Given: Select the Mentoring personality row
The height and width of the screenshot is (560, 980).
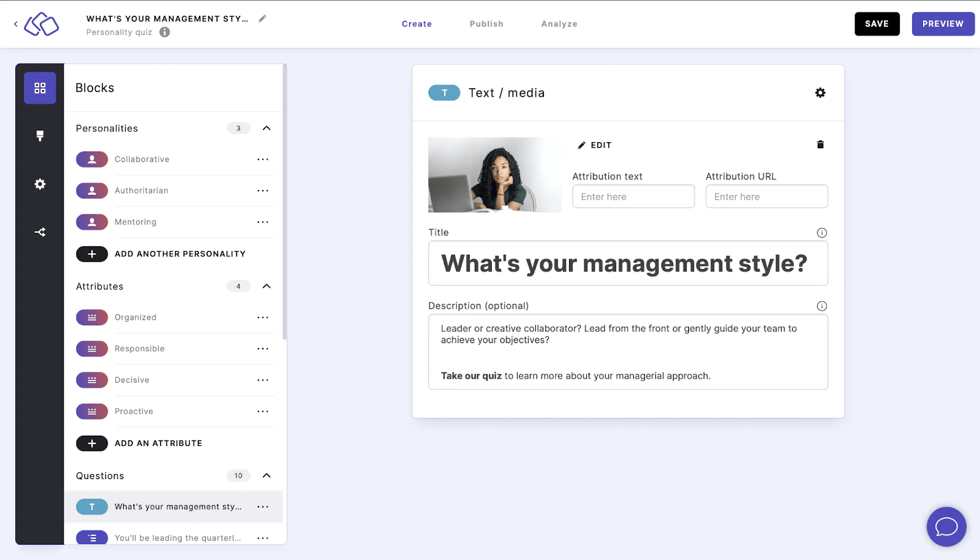Looking at the screenshot, I should pos(175,222).
